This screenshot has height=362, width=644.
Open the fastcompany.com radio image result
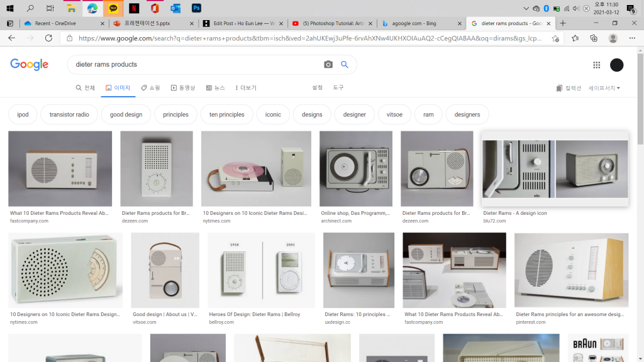pyautogui.click(x=60, y=168)
